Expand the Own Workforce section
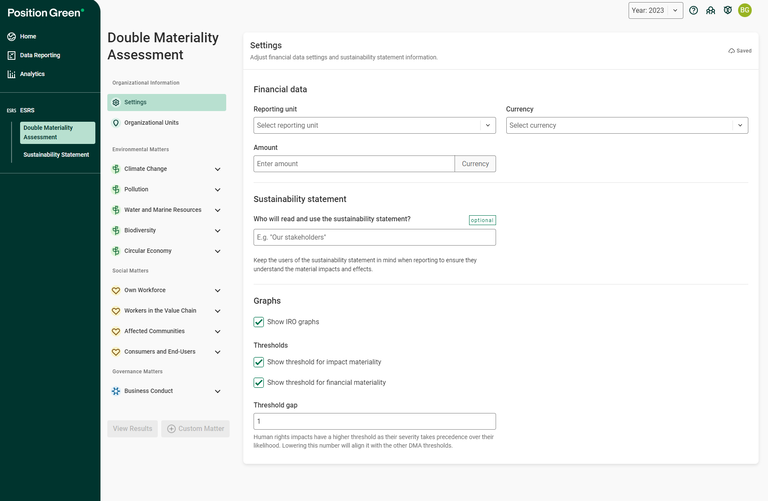The image size is (768, 501). point(217,290)
